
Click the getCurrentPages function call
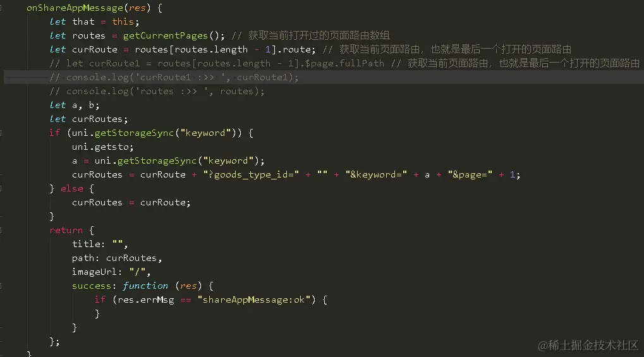166,36
